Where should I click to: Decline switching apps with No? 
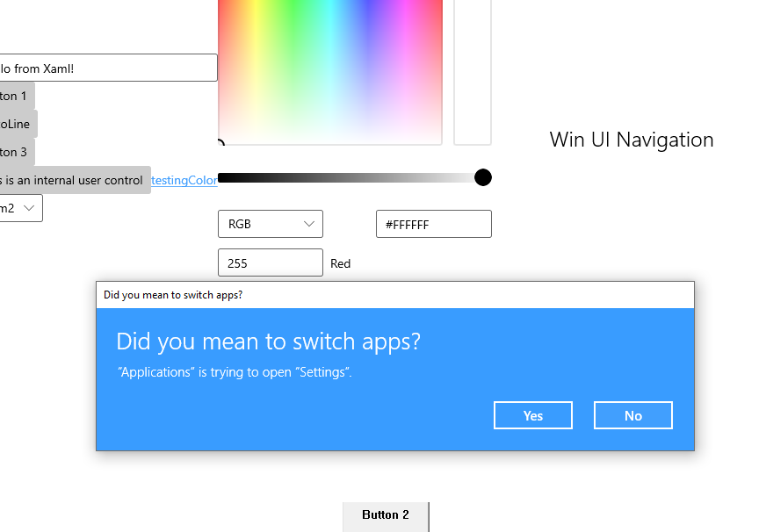tap(633, 415)
